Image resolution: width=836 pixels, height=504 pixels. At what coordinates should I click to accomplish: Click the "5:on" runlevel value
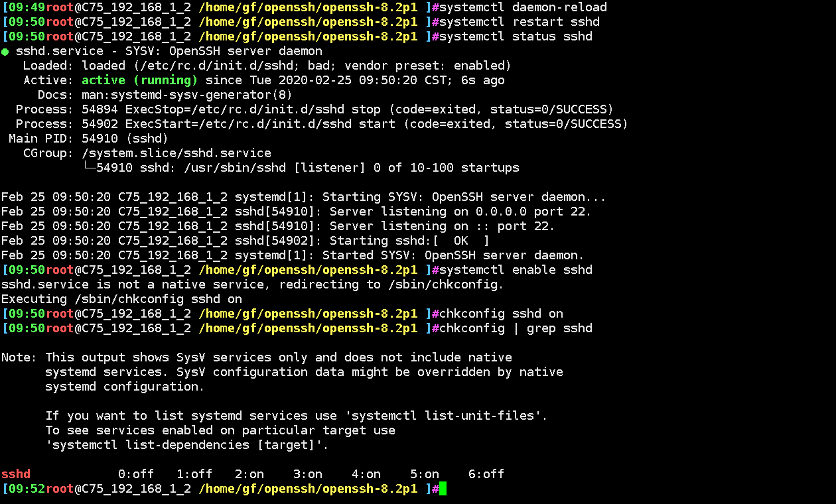[425, 474]
